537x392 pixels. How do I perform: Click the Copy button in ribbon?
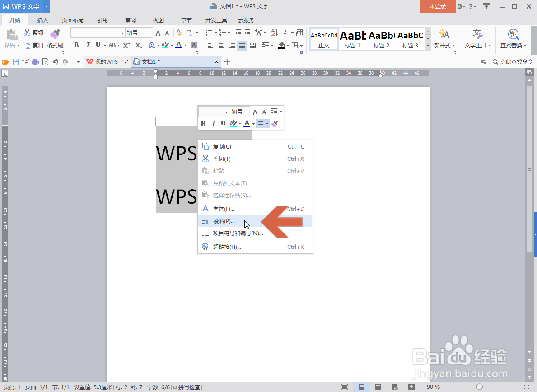point(33,45)
